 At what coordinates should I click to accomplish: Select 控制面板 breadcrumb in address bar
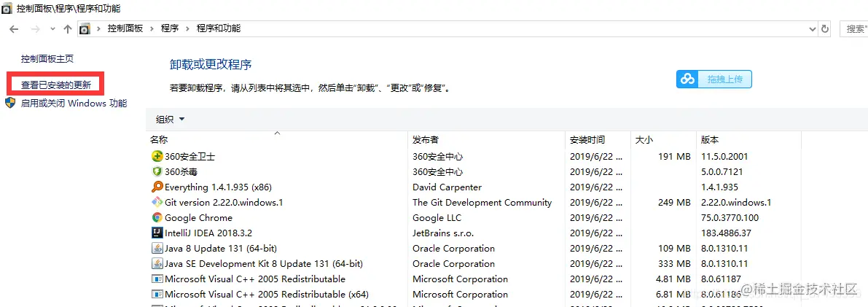click(x=125, y=28)
